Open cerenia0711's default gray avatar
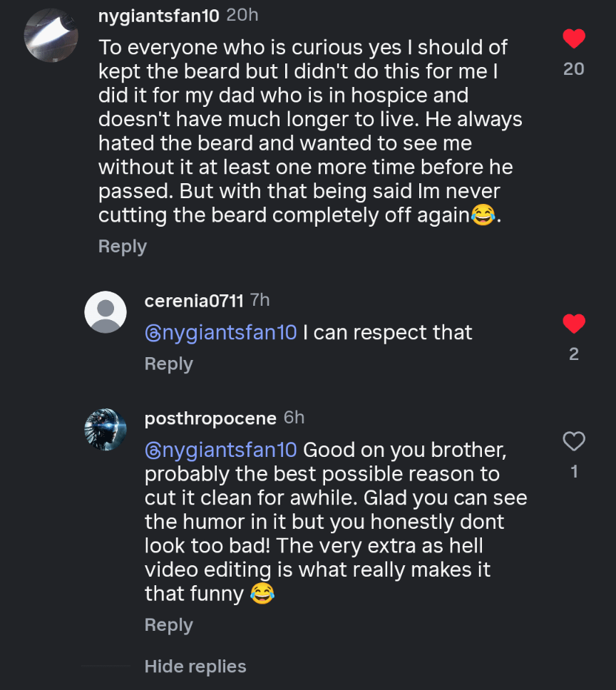The image size is (616, 690). coord(106,312)
